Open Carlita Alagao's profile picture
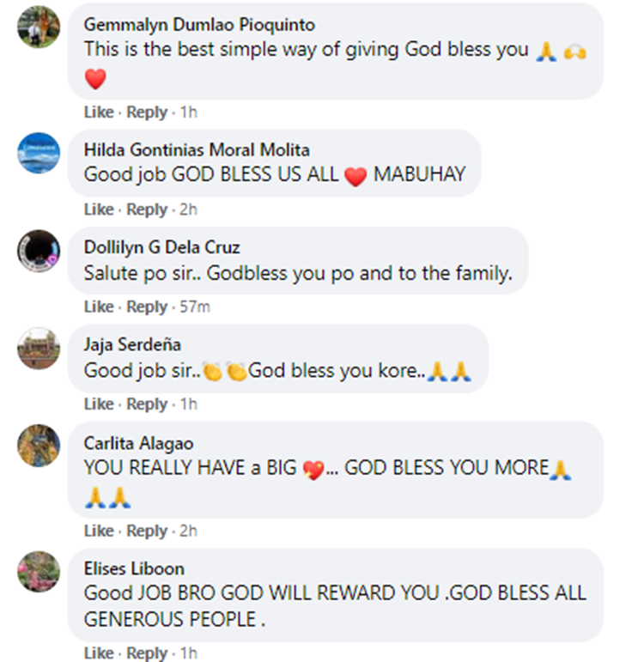 tap(39, 446)
